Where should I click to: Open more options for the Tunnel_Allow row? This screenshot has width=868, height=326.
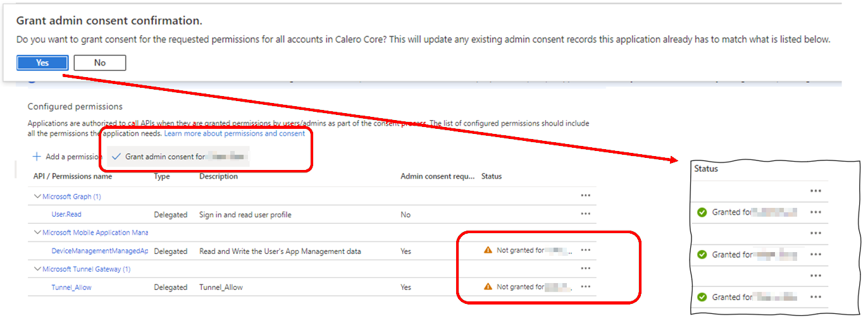585,287
